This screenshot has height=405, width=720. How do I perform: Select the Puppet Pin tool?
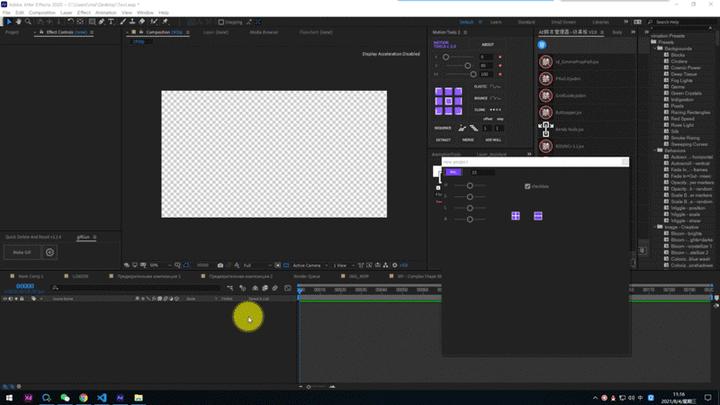[165, 22]
